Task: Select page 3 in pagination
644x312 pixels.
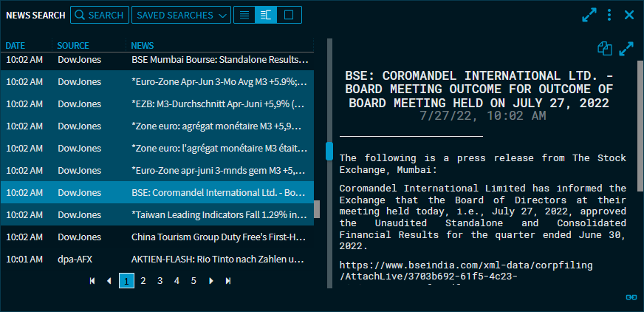Action: click(x=160, y=281)
